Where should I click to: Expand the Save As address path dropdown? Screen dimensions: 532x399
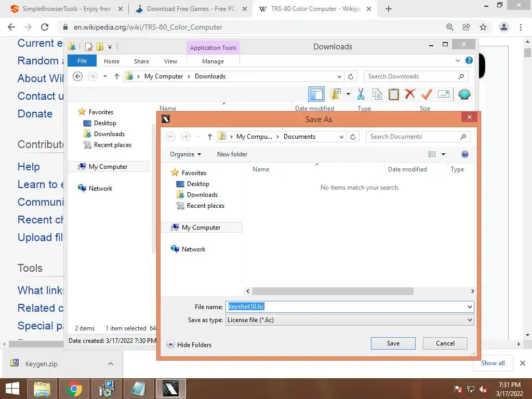tap(341, 137)
